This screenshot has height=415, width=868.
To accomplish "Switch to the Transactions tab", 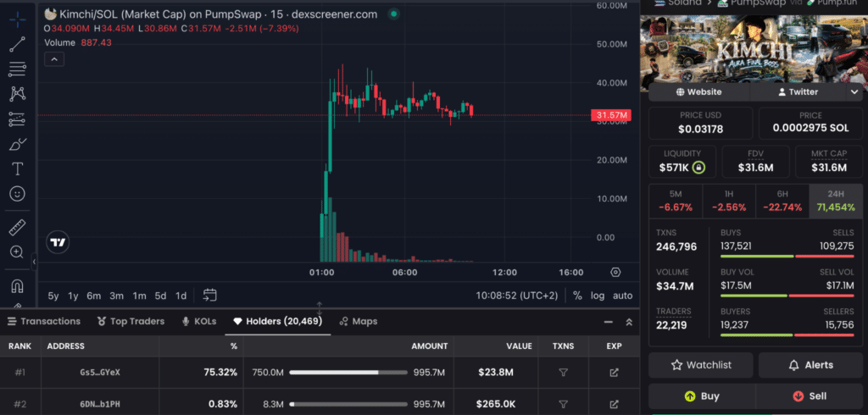I will (x=44, y=322).
